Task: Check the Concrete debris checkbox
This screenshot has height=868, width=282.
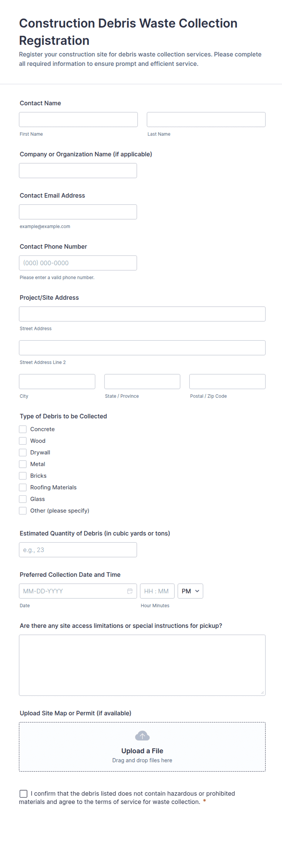Action: 23,429
